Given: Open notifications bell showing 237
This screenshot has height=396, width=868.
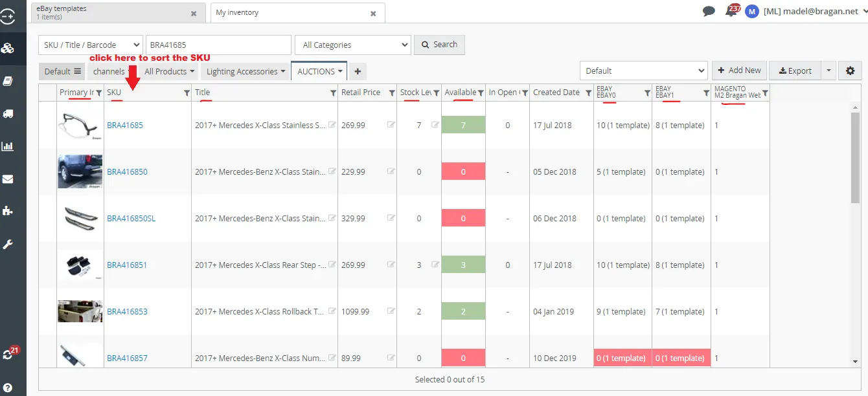Looking at the screenshot, I should pyautogui.click(x=732, y=10).
